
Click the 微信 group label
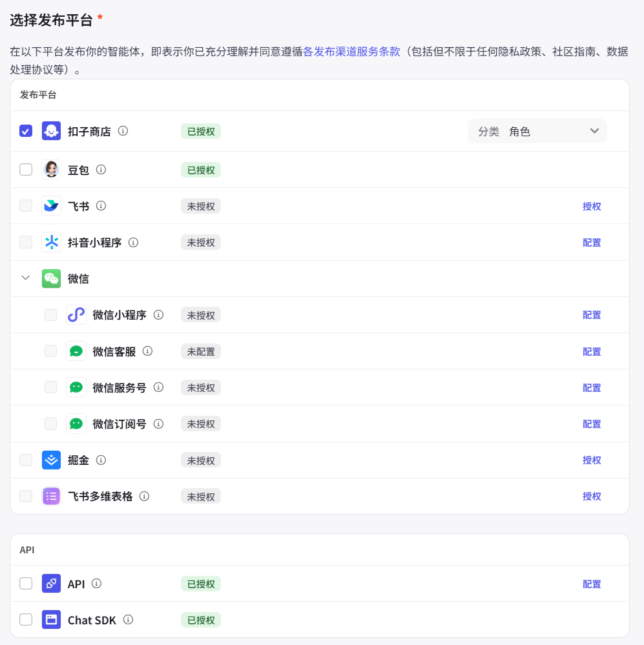78,279
